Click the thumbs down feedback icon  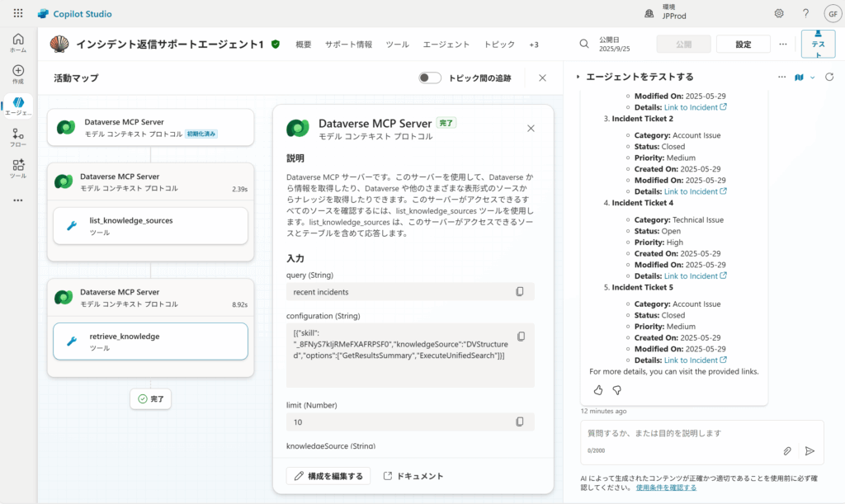tap(616, 389)
